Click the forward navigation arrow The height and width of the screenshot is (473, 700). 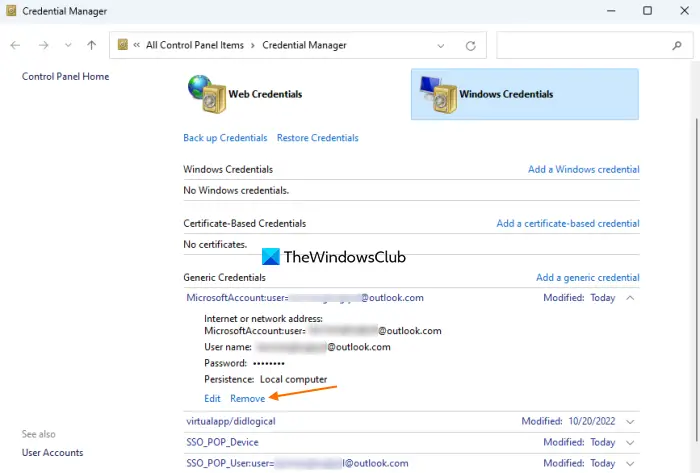(x=43, y=45)
